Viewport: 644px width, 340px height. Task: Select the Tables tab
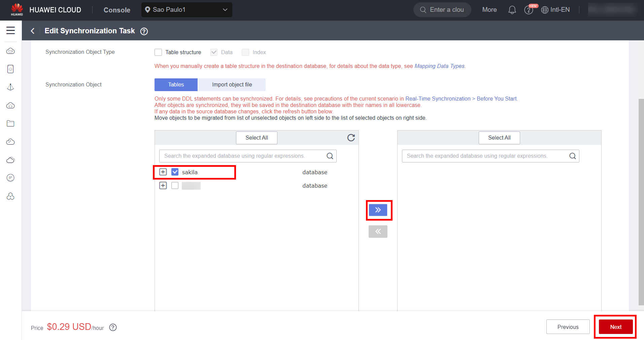coord(176,85)
